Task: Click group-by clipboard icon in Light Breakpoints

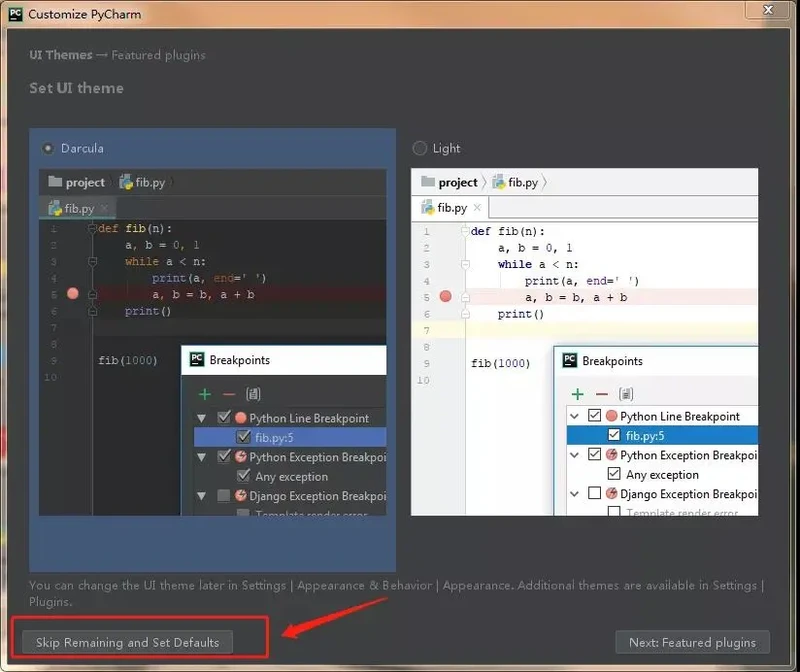Action: tap(626, 394)
